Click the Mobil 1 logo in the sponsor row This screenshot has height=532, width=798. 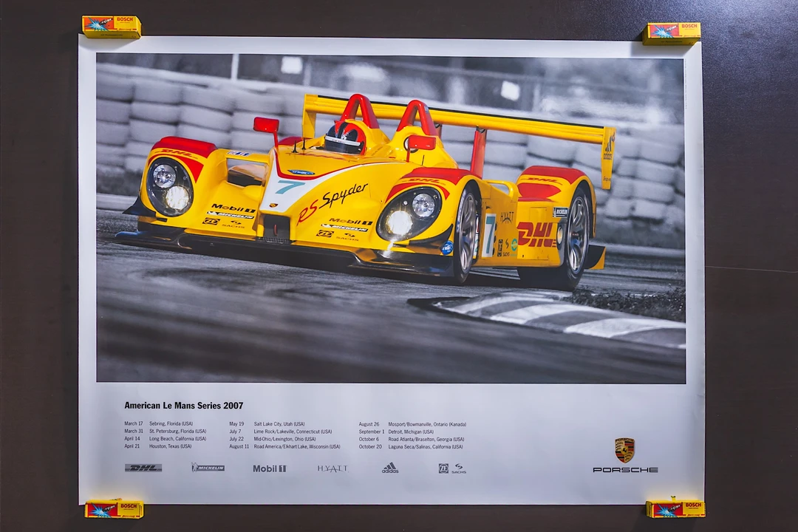270,468
